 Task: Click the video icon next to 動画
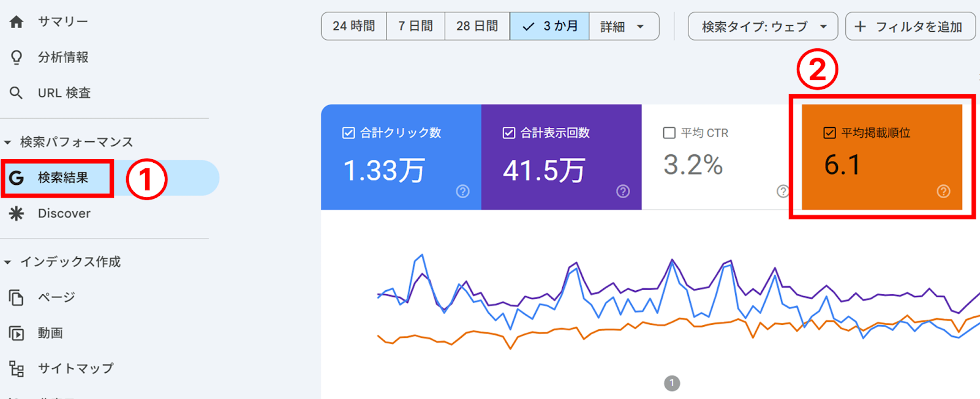17,334
